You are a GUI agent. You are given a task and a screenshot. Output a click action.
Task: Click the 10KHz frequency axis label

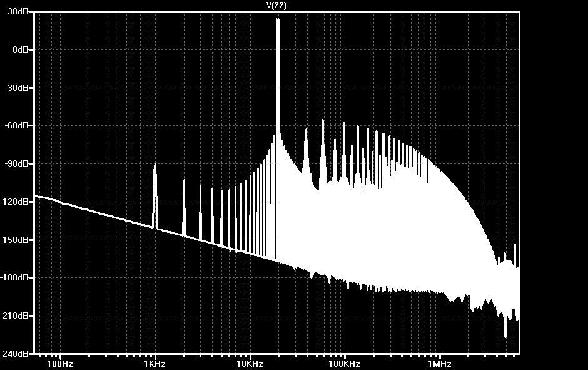pyautogui.click(x=250, y=364)
